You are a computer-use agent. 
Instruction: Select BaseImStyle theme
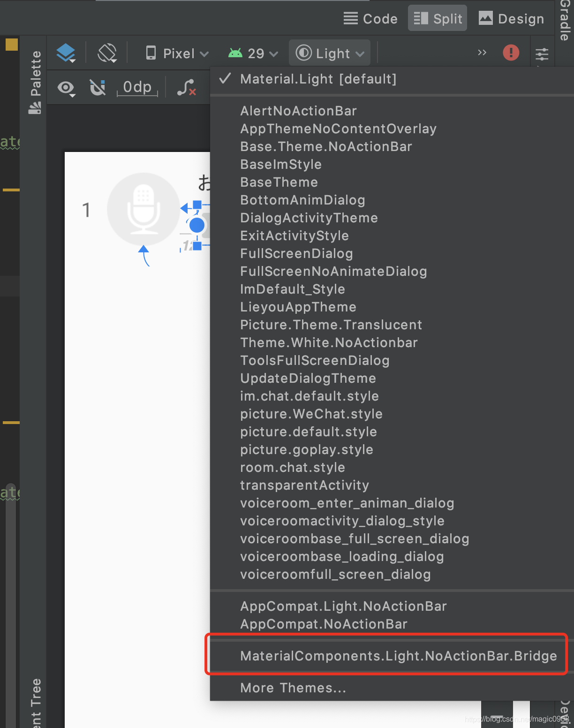point(392,164)
